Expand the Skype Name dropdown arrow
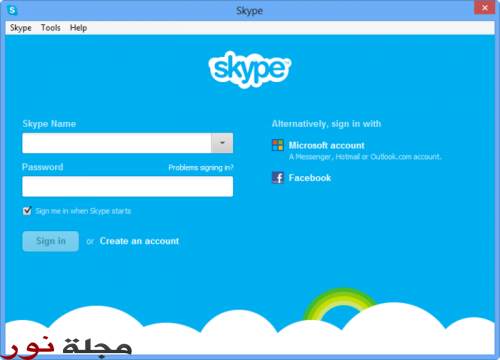The height and width of the screenshot is (360, 500). 222,143
